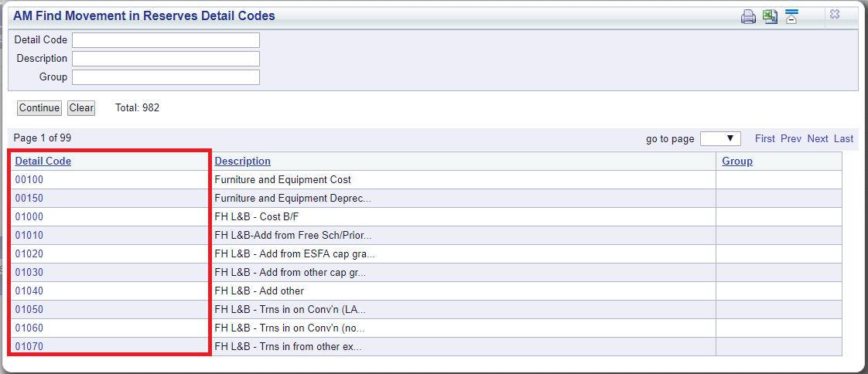Jump to the Last page link
The image size is (868, 374).
point(844,139)
